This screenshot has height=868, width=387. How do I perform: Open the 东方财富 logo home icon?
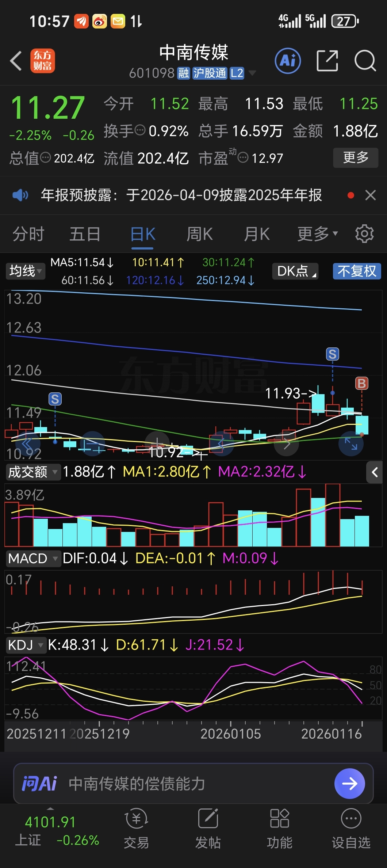43,61
